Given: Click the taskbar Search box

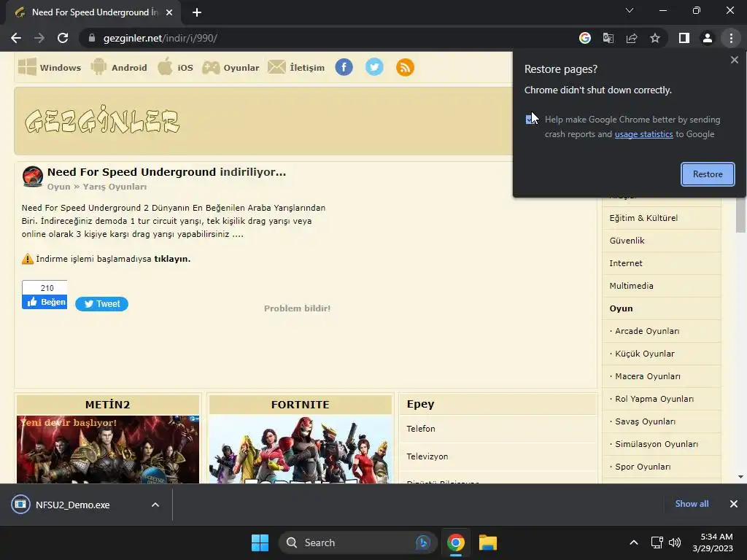Looking at the screenshot, I should [x=357, y=542].
